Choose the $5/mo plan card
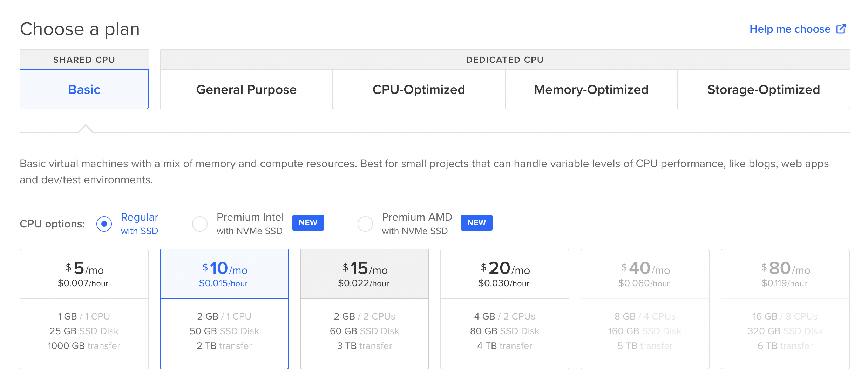Image resolution: width=868 pixels, height=391 pixels. tap(84, 309)
